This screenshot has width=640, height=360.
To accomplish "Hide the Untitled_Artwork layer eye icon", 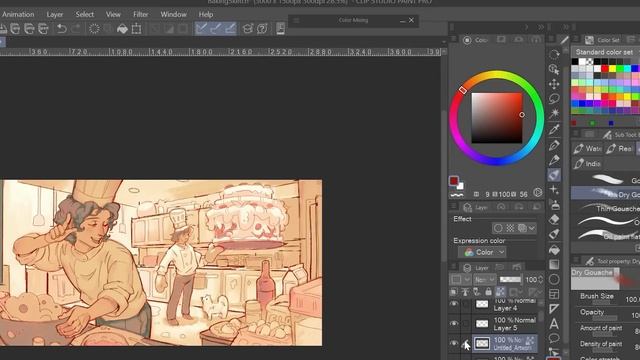I will tap(454, 343).
